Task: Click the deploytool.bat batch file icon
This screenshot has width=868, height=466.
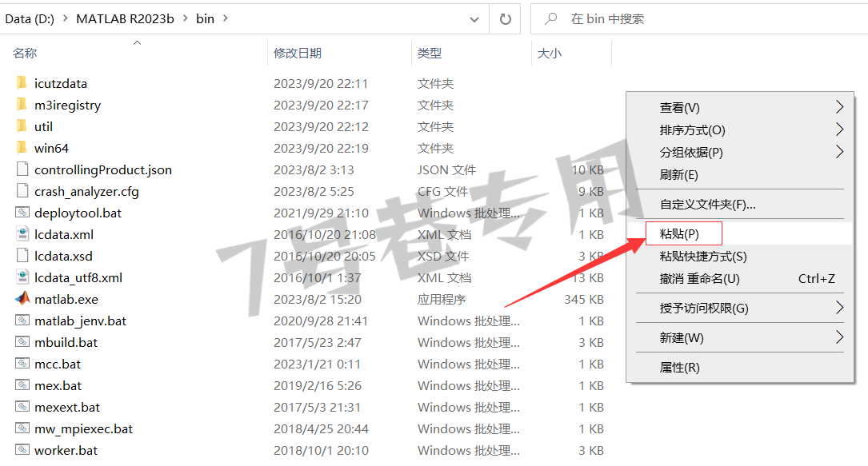Action: tap(22, 213)
